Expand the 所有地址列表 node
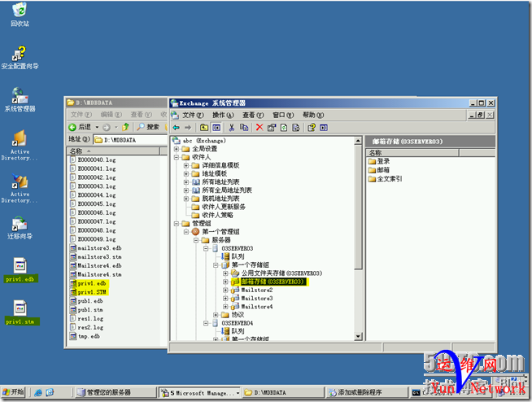The image size is (532, 402). (x=186, y=182)
